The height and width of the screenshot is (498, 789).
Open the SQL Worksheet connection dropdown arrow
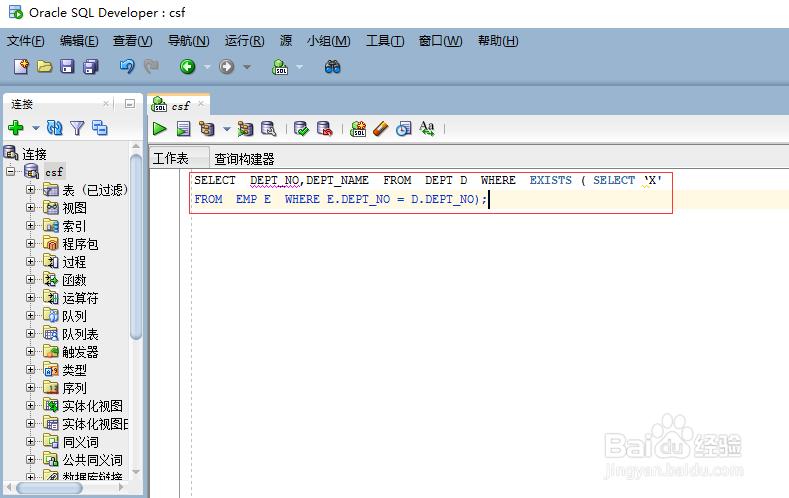(x=299, y=67)
